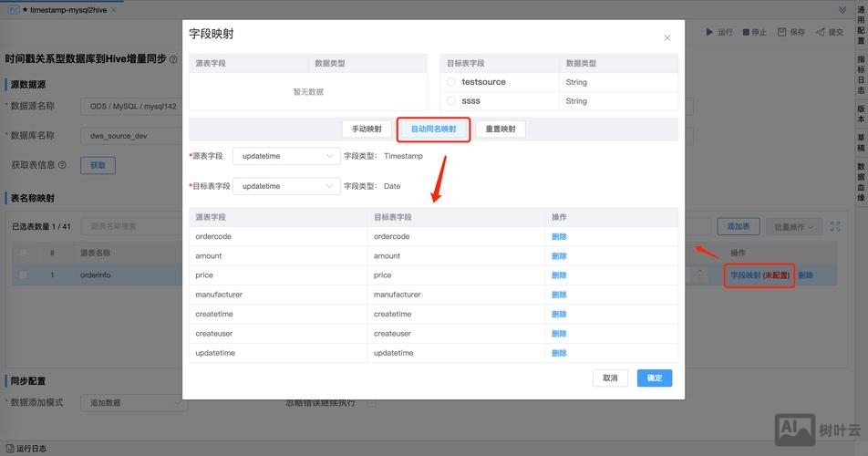Click manufacturer in 目标表字段 column
Viewport: 868px width, 456px height.
pos(397,295)
